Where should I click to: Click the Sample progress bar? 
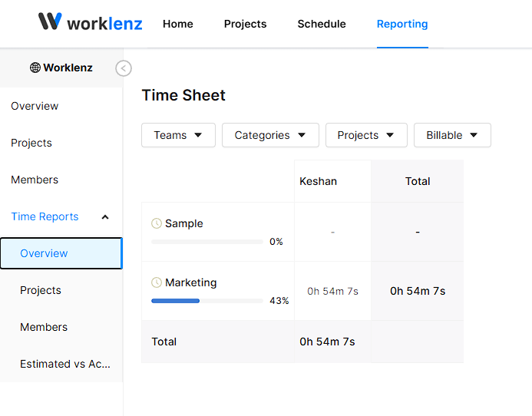(x=207, y=242)
